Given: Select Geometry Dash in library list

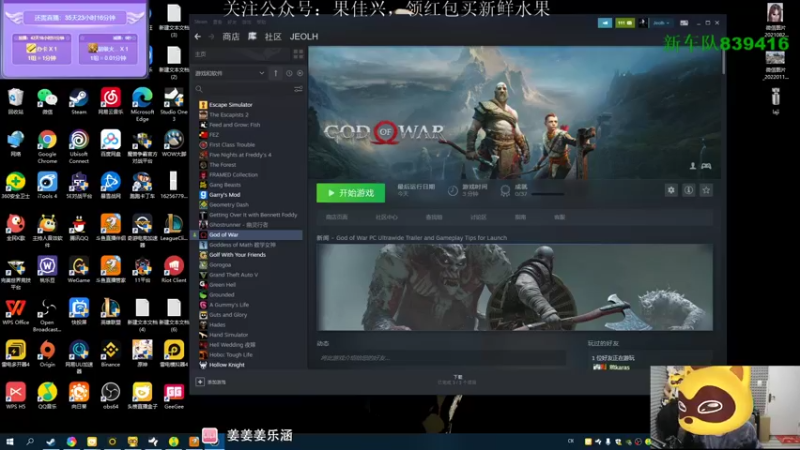Looking at the screenshot, I should [x=229, y=205].
